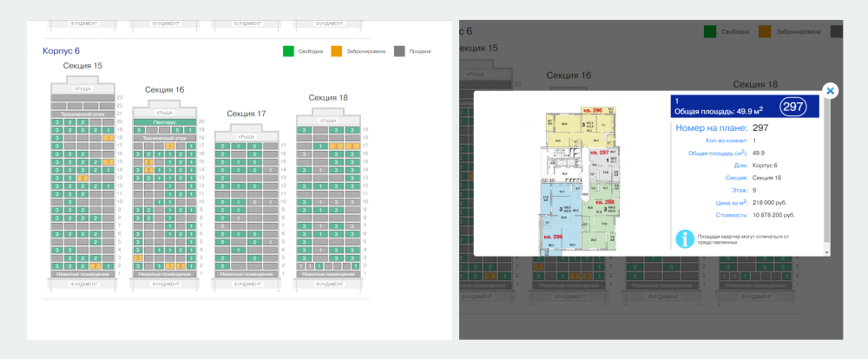Select reserved orange 1 on Секция 15 floor 18
Image resolution: width=868 pixels, height=359 pixels.
coord(108,138)
